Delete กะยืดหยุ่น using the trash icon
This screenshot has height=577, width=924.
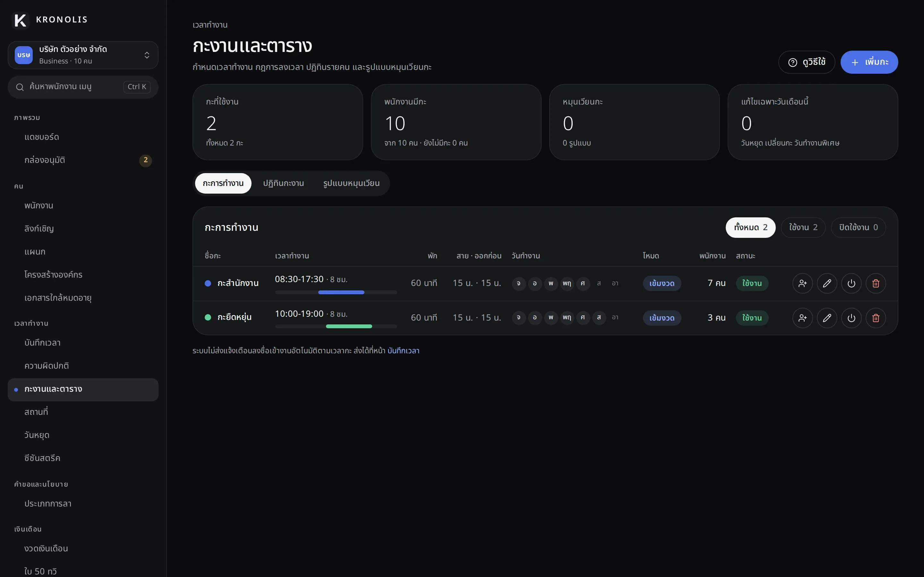click(x=876, y=318)
